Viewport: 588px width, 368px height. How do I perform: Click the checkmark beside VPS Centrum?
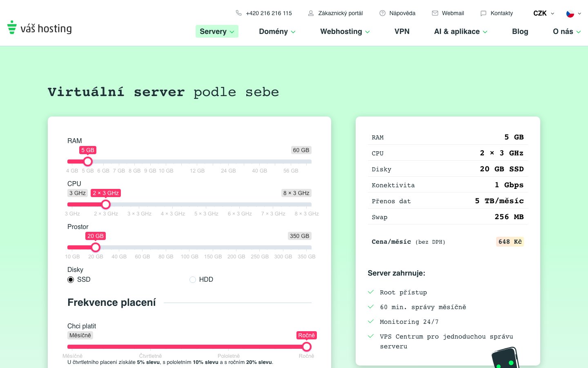point(371,336)
